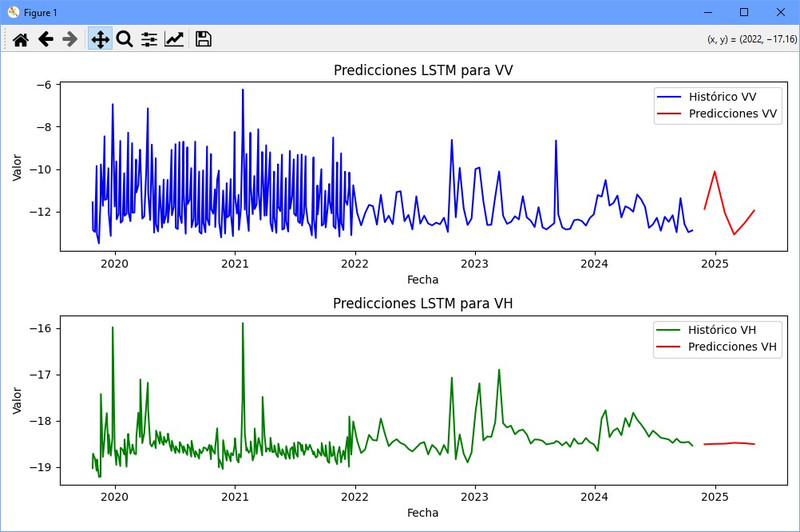Click the cursor coordinates readout (x, y)
This screenshot has width=800, height=532.
coord(752,39)
